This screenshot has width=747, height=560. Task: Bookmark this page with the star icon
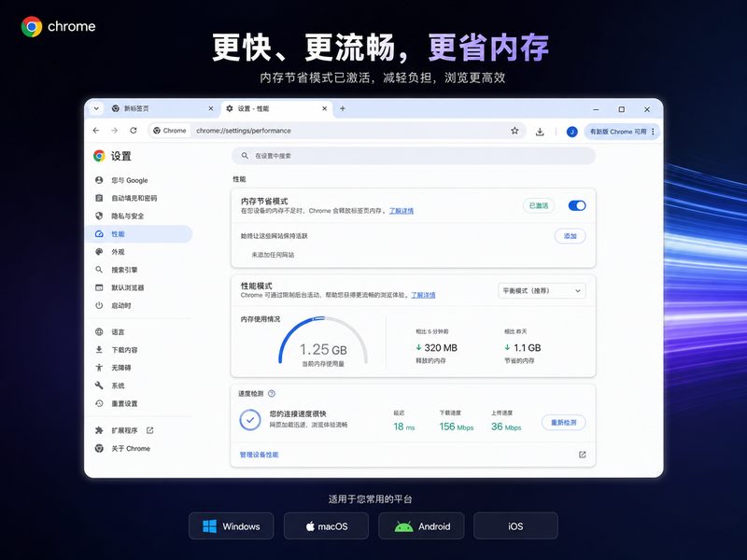coord(514,131)
